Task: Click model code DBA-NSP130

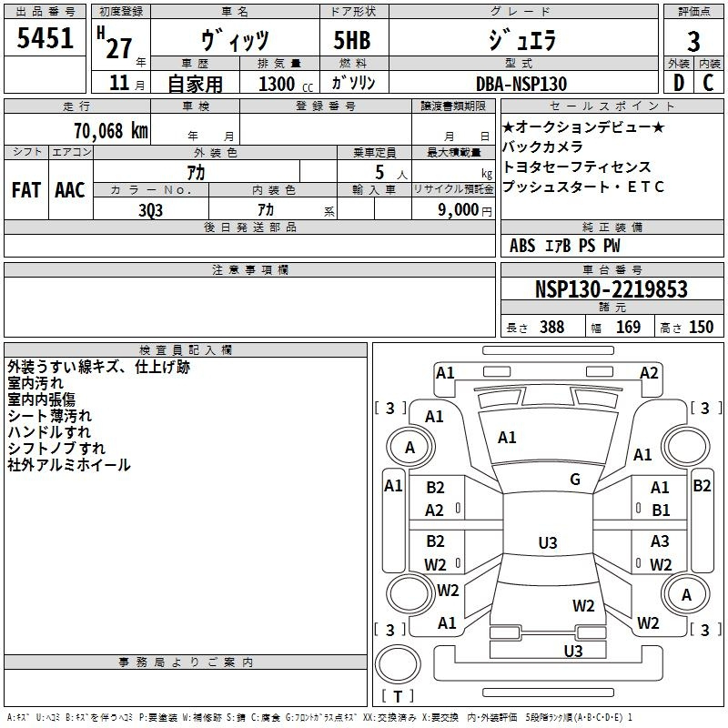Action: click(521, 84)
